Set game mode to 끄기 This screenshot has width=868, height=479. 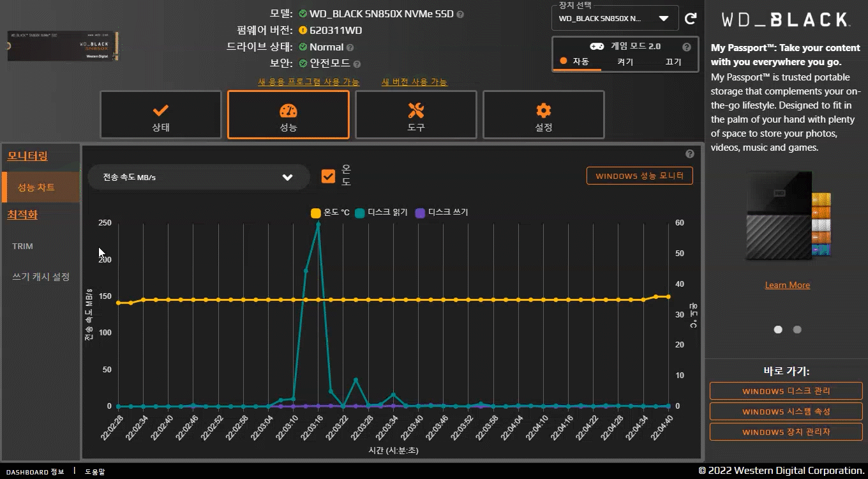(673, 62)
